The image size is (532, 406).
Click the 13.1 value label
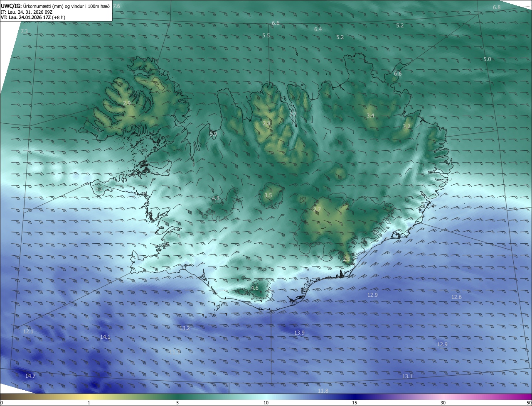[x=407, y=377]
